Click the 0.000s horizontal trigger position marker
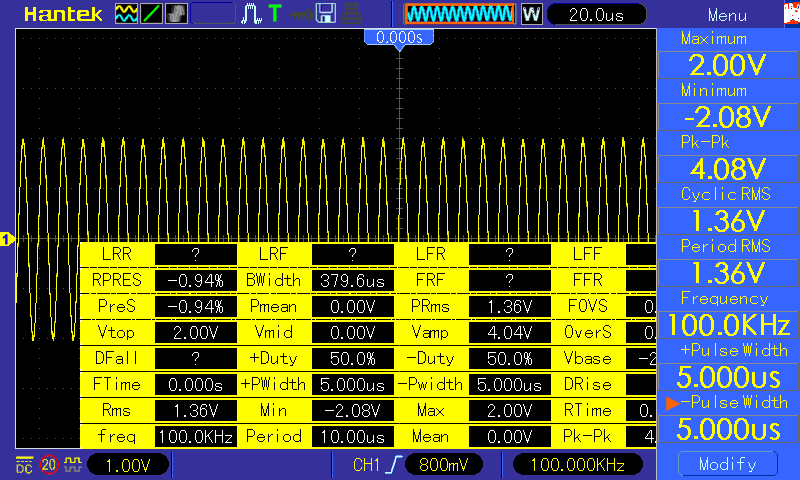The image size is (800, 480). 399,37
